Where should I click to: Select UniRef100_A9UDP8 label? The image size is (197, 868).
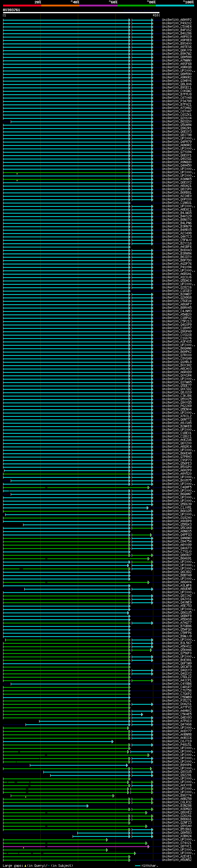click(x=176, y=521)
